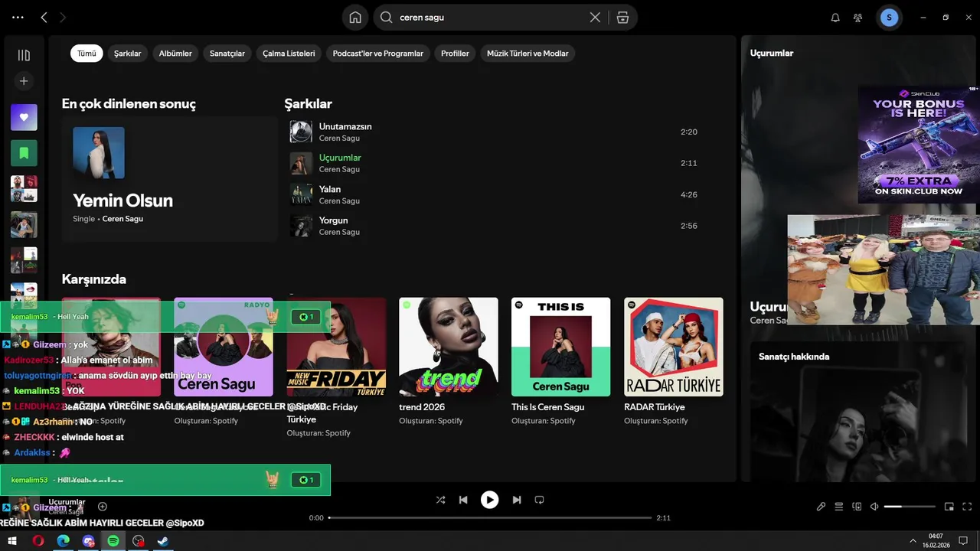Open the Windows Start menu
Screen dimensions: 980x551
tap(12, 541)
